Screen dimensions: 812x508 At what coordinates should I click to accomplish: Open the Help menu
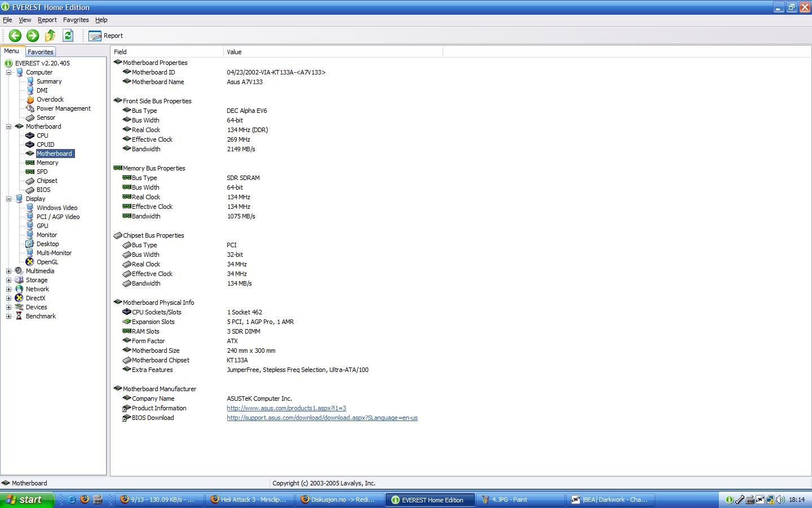click(101, 20)
